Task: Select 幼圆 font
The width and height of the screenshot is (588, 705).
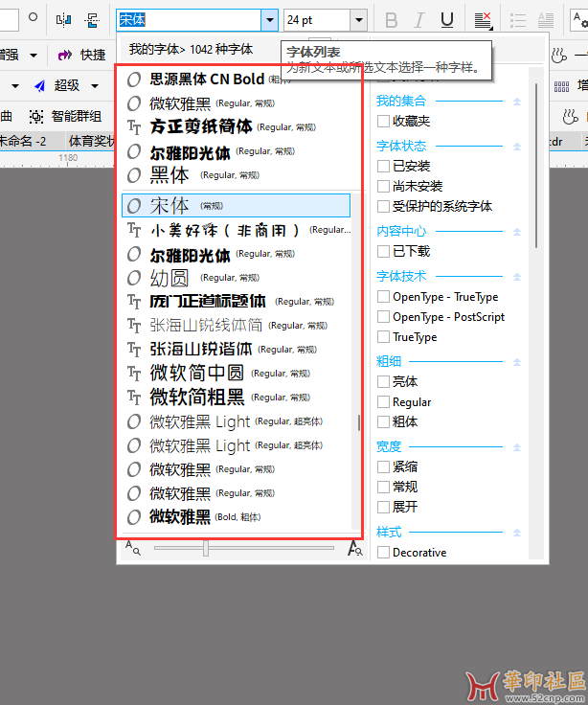Action: click(x=237, y=278)
